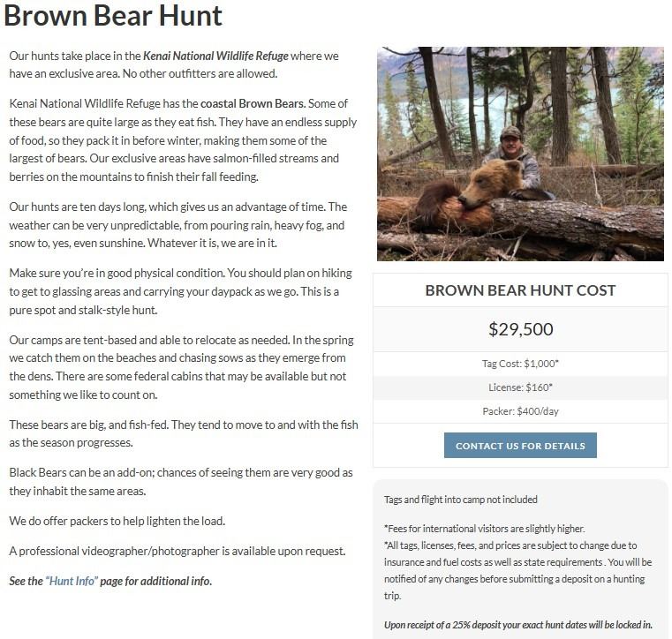
Task: Click the international visitors fee note
Action: point(484,529)
